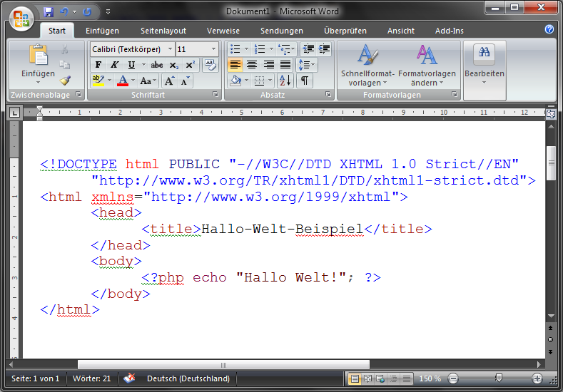Select print layout view button
The height and width of the screenshot is (392, 563).
coord(355,378)
